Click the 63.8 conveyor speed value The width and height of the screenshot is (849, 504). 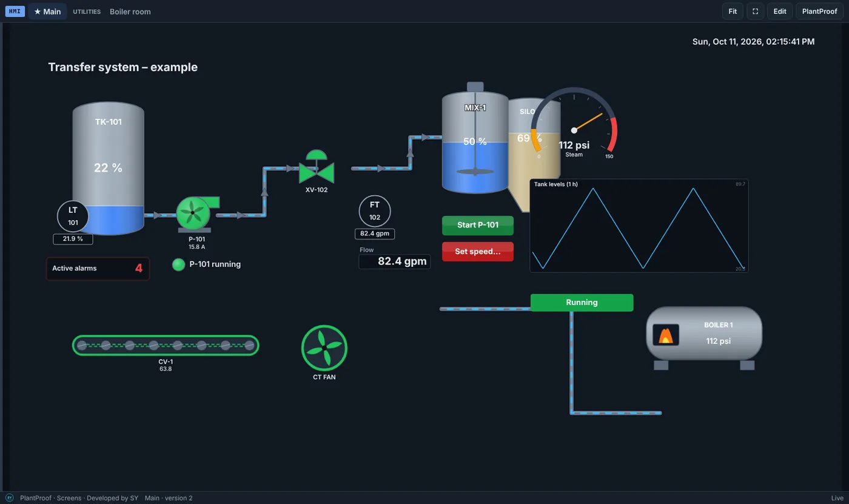tap(166, 369)
